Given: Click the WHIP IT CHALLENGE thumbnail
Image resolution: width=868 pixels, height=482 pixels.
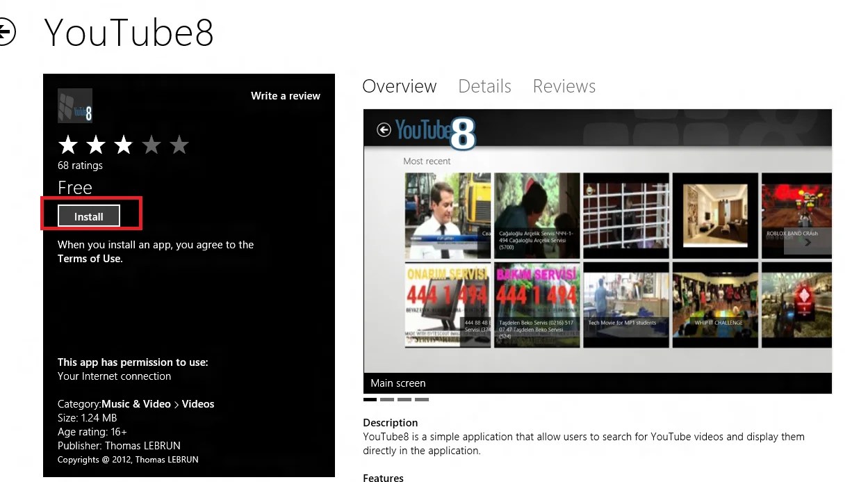Looking at the screenshot, I should [715, 305].
